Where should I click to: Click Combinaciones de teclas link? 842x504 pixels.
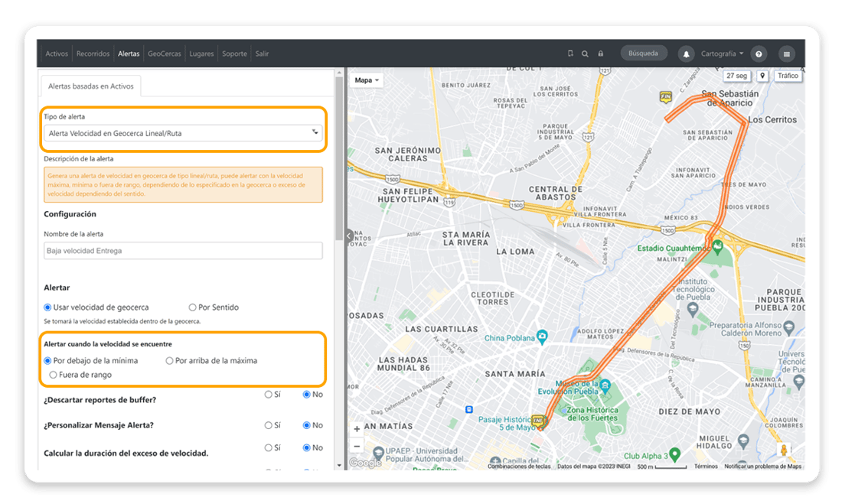pyautogui.click(x=519, y=467)
